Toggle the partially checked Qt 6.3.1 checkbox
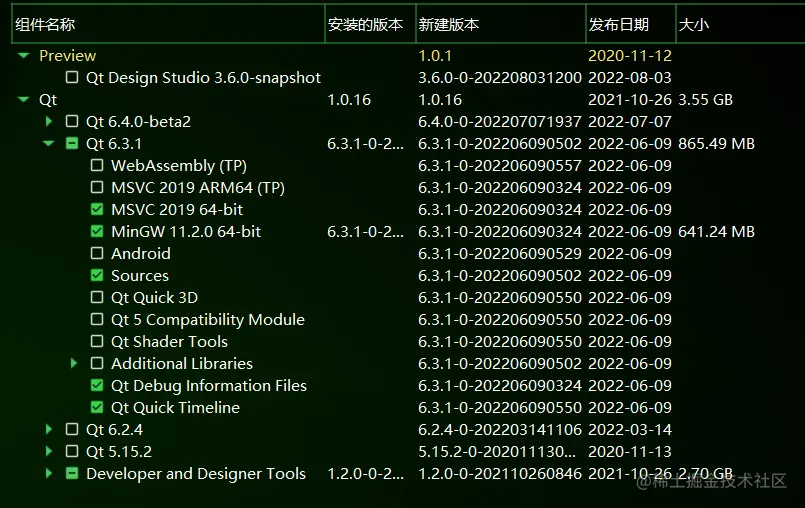The height and width of the screenshot is (508, 805). point(72,143)
